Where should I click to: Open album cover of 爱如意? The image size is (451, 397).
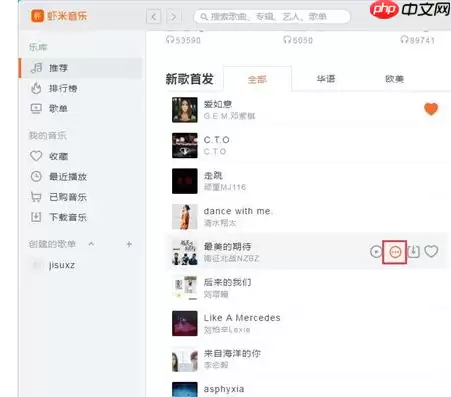(x=185, y=110)
